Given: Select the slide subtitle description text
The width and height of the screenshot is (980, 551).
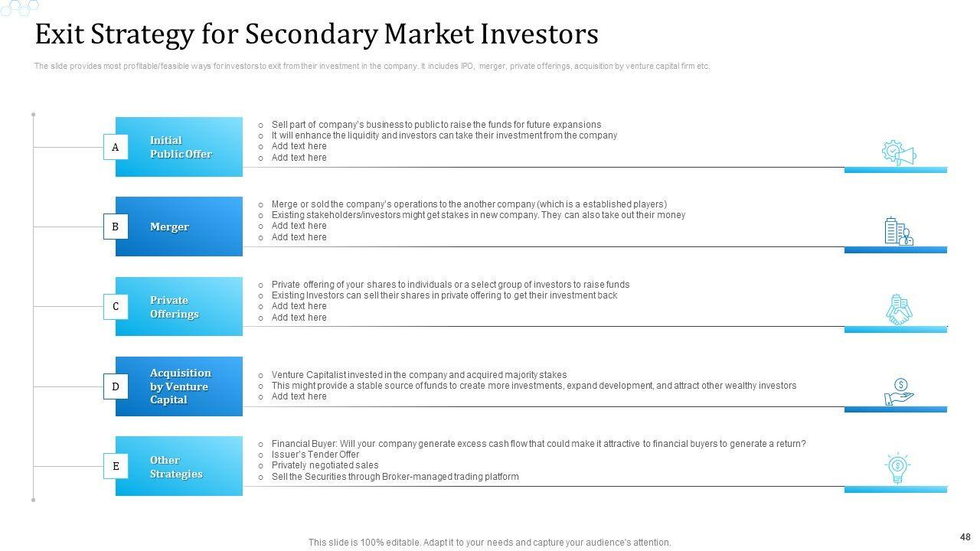Looking at the screenshot, I should (x=372, y=67).
